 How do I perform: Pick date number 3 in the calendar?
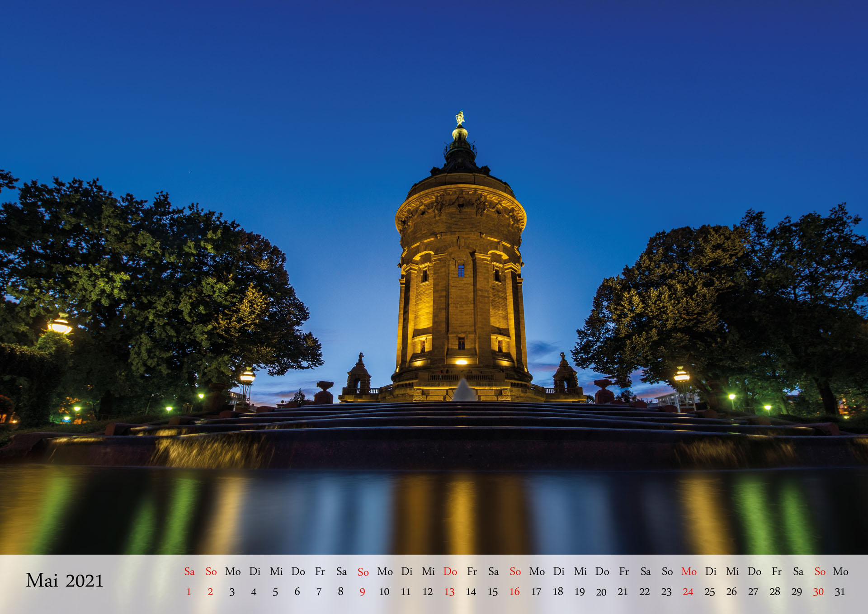232,592
